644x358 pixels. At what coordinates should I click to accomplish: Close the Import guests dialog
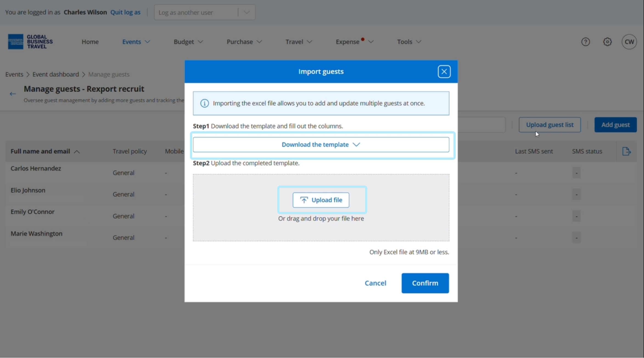[444, 72]
